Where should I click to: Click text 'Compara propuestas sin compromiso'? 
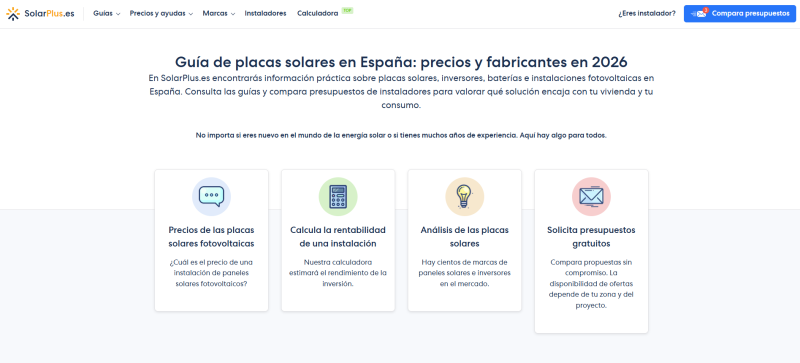coord(591,284)
